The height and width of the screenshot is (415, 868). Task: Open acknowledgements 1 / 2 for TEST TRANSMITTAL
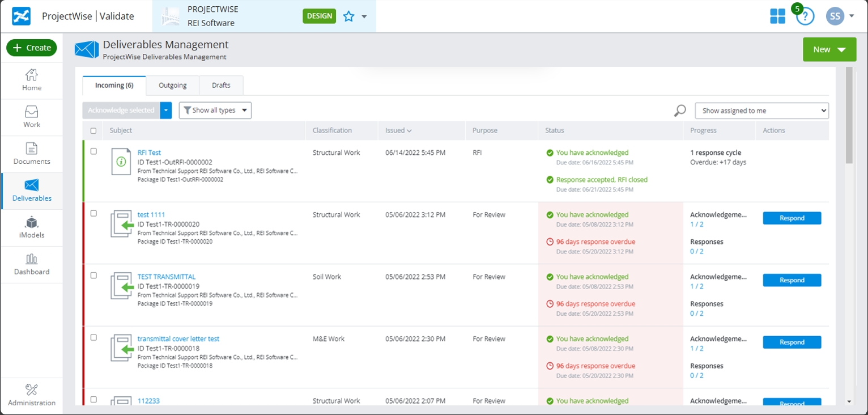point(697,286)
